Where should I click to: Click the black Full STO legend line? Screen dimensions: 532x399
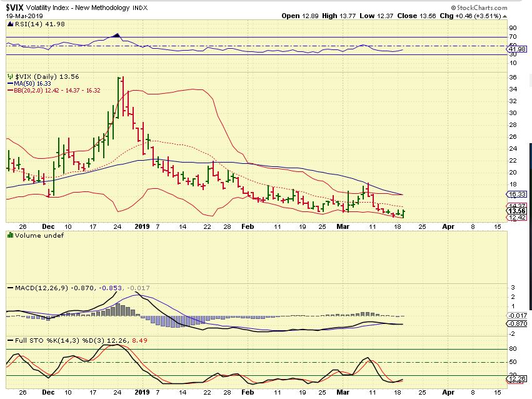coord(11,340)
